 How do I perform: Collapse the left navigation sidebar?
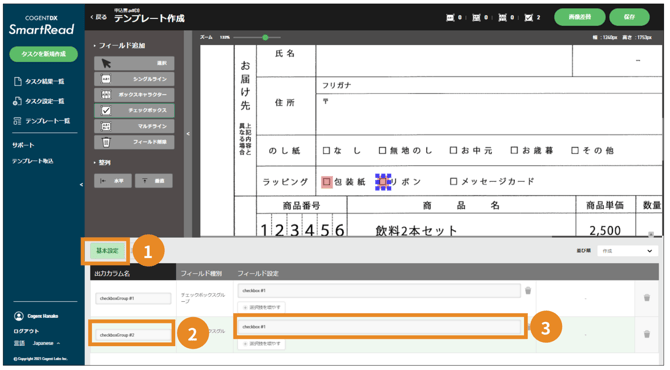[81, 185]
